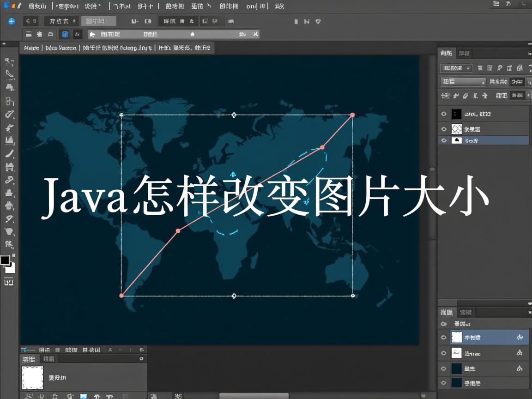Open the opacity dropdown in the Layers panel
The image size is (532, 399).
tap(516, 82)
